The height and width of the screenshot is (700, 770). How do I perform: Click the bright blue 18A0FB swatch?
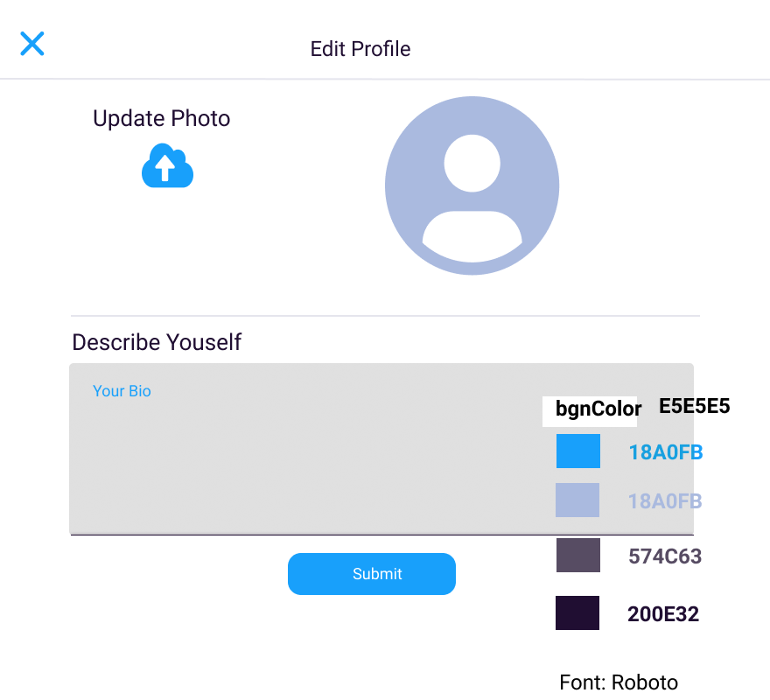577,451
